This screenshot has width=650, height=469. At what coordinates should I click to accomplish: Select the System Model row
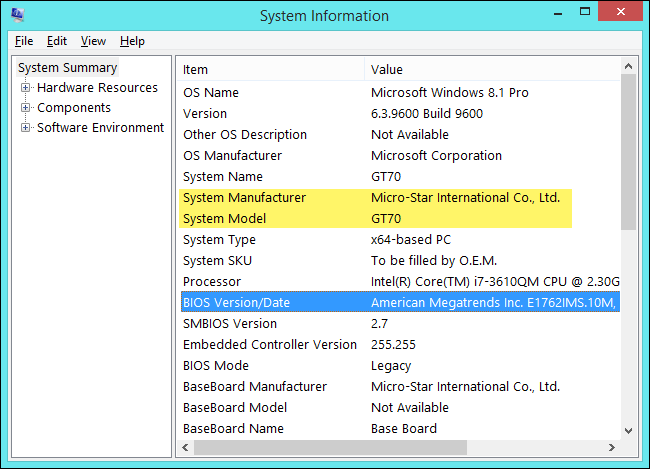point(400,219)
